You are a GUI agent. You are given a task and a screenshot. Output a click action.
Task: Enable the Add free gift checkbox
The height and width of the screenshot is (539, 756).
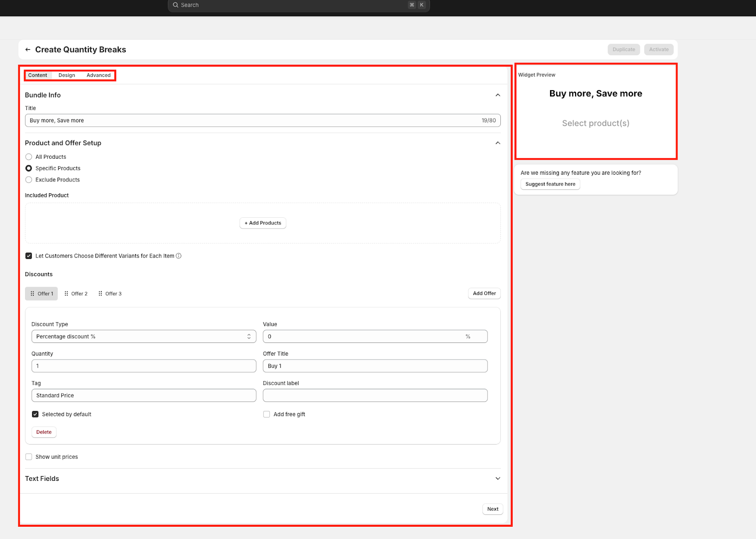[266, 414]
